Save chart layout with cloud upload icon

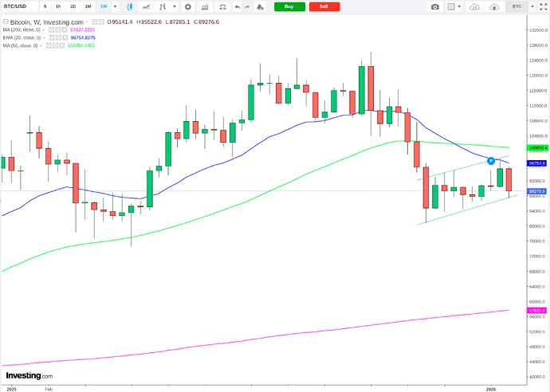496,6
